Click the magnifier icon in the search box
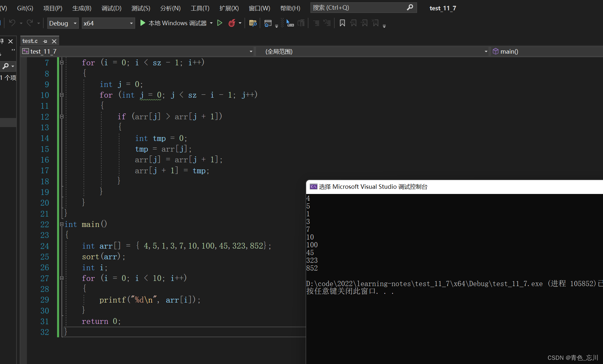603x364 pixels. pos(410,7)
